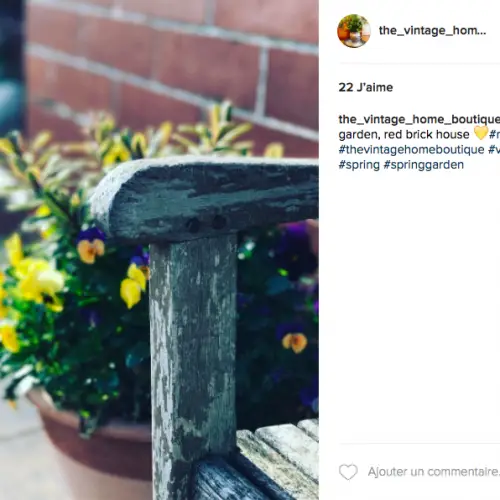This screenshot has height=500, width=500.
Task: Click the vertical bench leg post in photo
Action: point(193,360)
